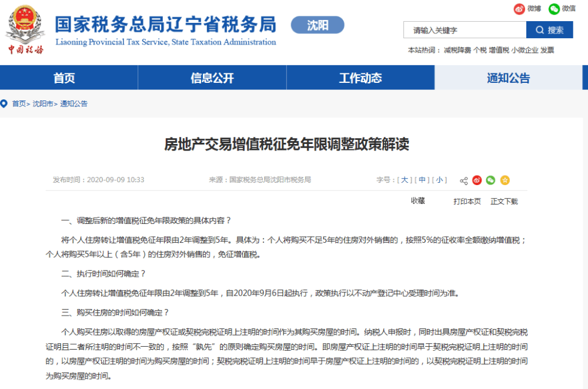Share article to Weibo via red share icon
588x389 pixels.
[477, 180]
